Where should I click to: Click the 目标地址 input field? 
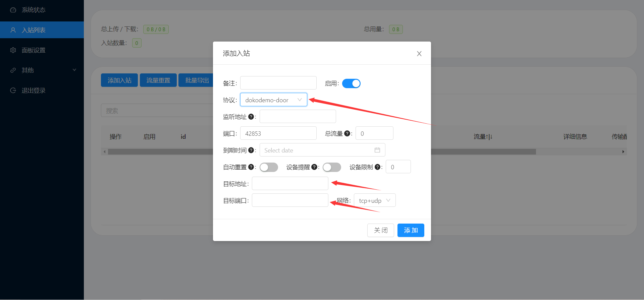click(x=290, y=184)
